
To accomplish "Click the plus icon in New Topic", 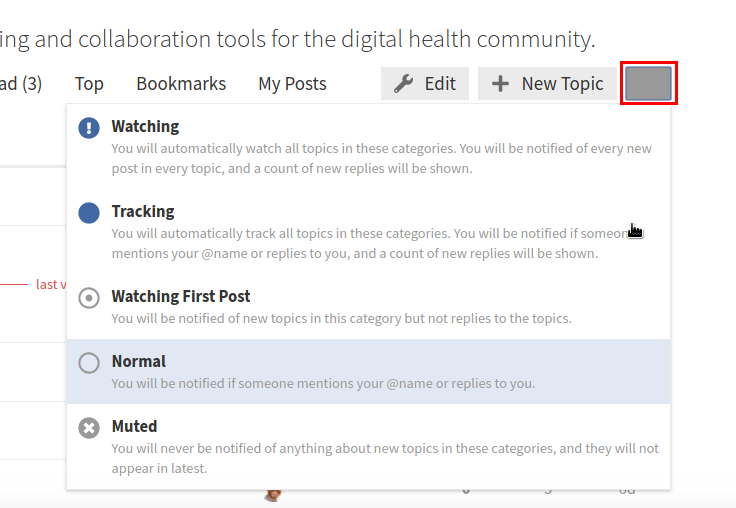I will tap(500, 84).
